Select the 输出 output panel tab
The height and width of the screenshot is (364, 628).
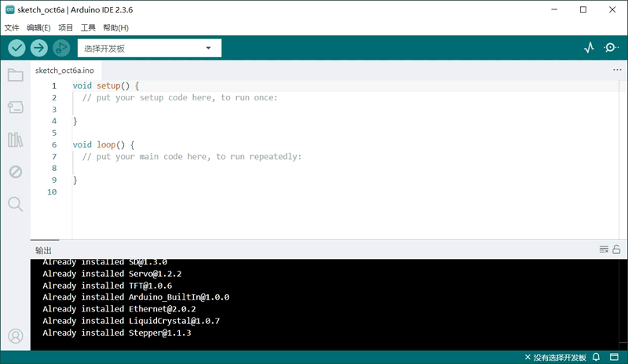click(43, 251)
